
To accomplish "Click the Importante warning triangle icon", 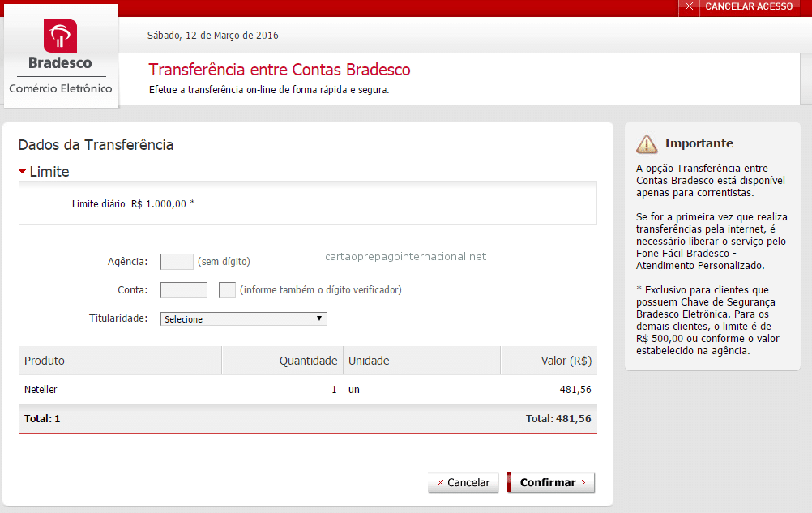I will tap(647, 144).
